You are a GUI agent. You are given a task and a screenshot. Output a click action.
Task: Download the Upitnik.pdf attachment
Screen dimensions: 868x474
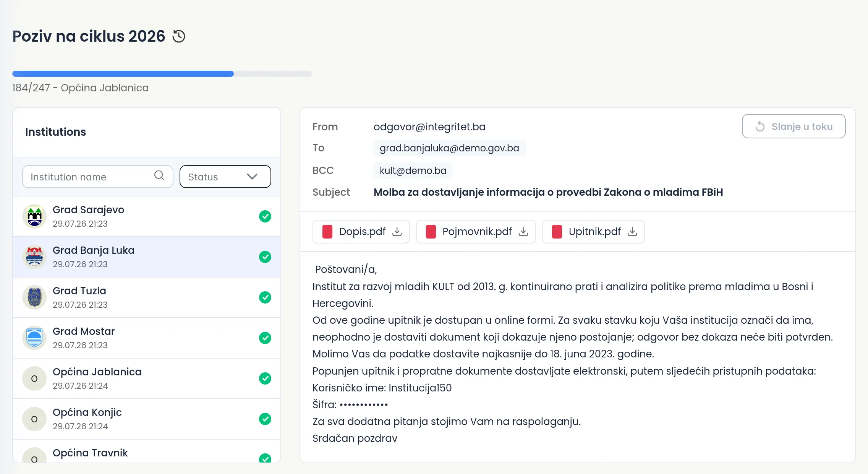click(x=632, y=232)
